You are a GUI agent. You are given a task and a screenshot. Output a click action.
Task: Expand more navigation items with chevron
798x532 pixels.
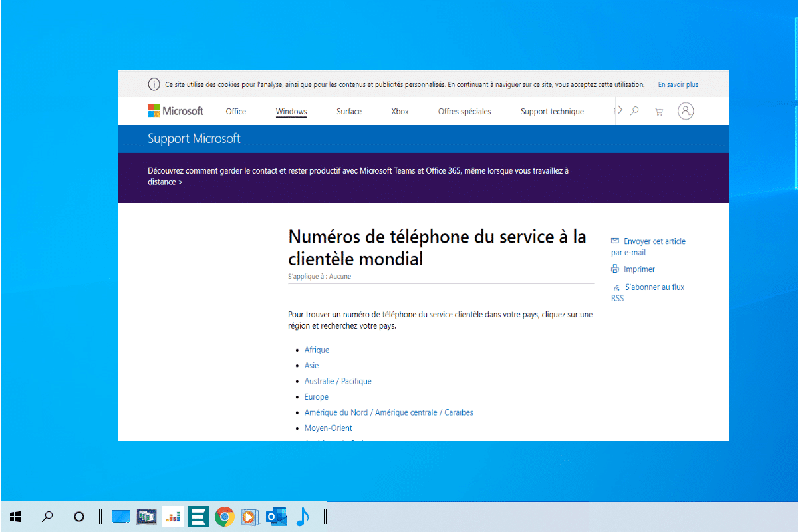pos(620,110)
